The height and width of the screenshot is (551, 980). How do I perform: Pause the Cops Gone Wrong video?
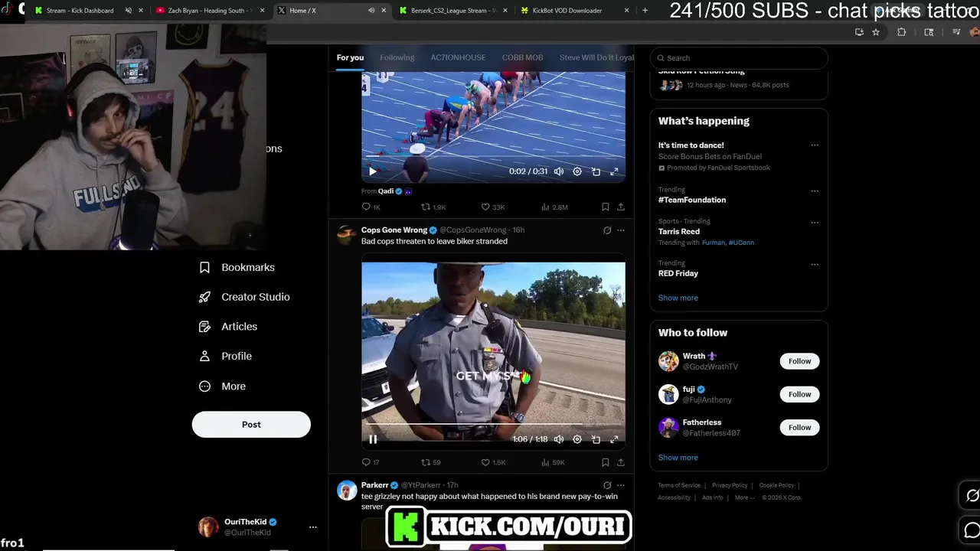pos(373,439)
